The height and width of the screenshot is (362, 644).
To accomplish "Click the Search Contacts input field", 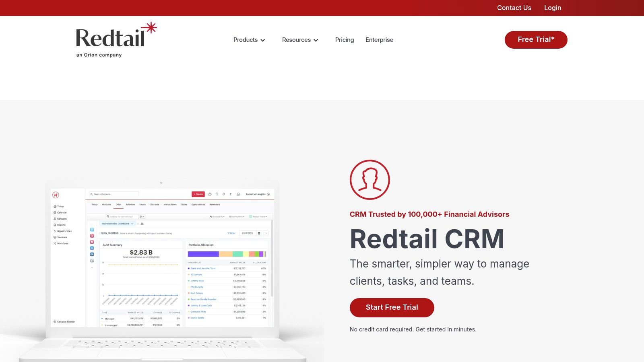I will (x=114, y=194).
